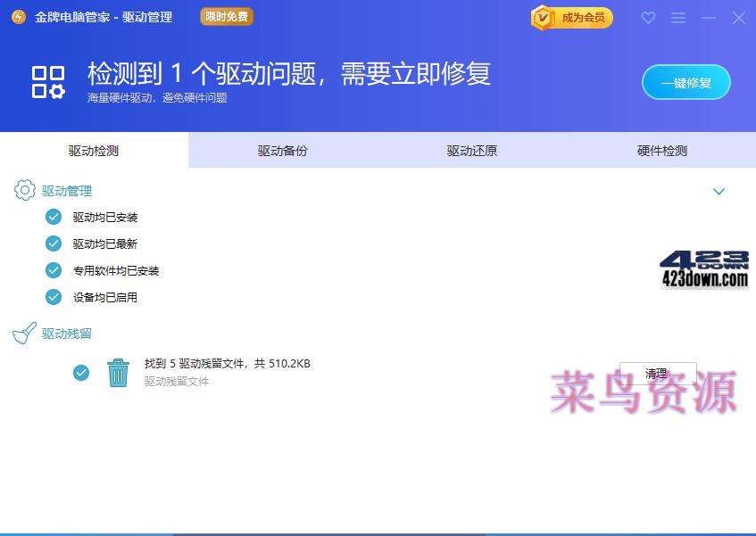Open the hamburger menu icon
756x536 pixels.
(677, 18)
